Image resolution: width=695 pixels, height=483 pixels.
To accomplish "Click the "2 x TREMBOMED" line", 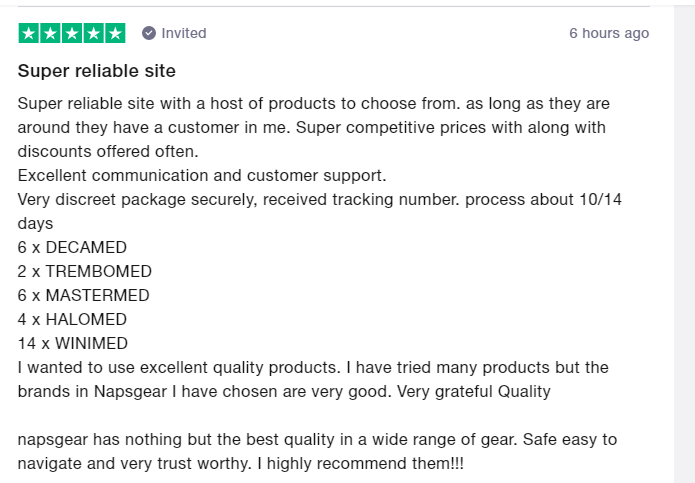I will coord(85,271).
